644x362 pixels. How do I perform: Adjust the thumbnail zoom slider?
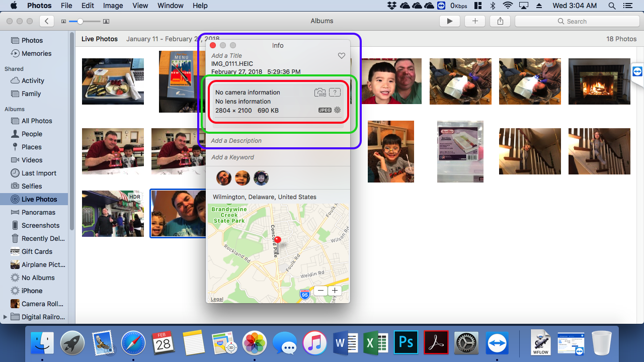point(80,21)
